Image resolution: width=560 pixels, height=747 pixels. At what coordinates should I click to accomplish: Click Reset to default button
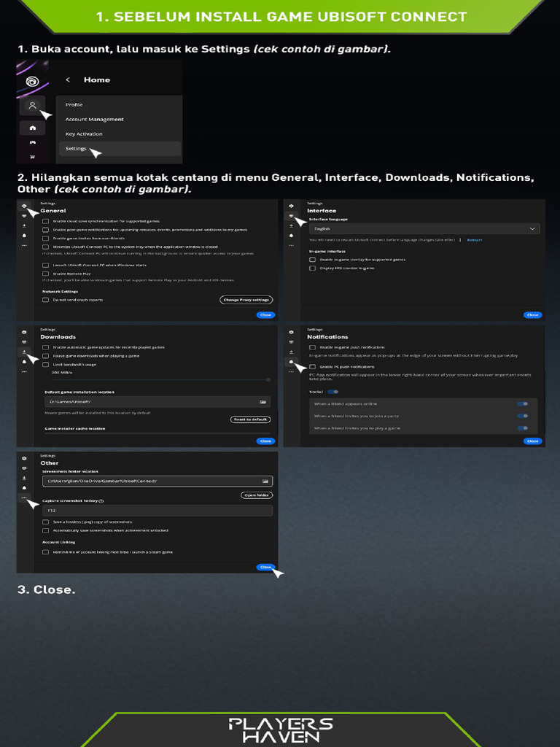tap(251, 419)
